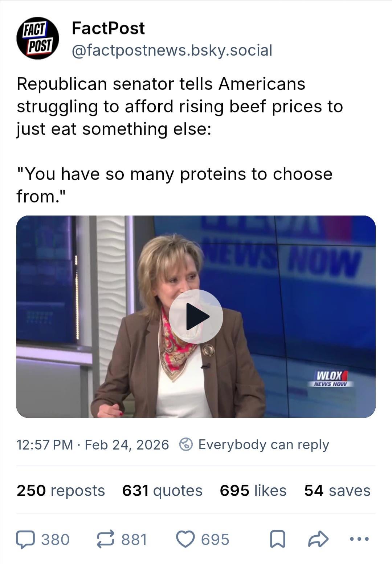The image size is (392, 564).
Task: Open repost menu via arrows icon
Action: pyautogui.click(x=106, y=539)
